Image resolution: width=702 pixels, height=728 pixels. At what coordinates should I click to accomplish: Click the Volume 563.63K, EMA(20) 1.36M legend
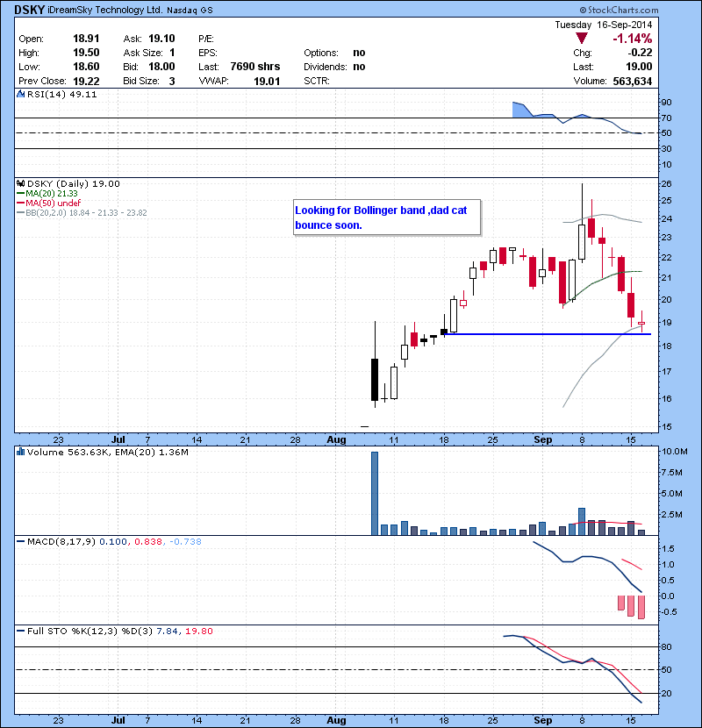[107, 452]
